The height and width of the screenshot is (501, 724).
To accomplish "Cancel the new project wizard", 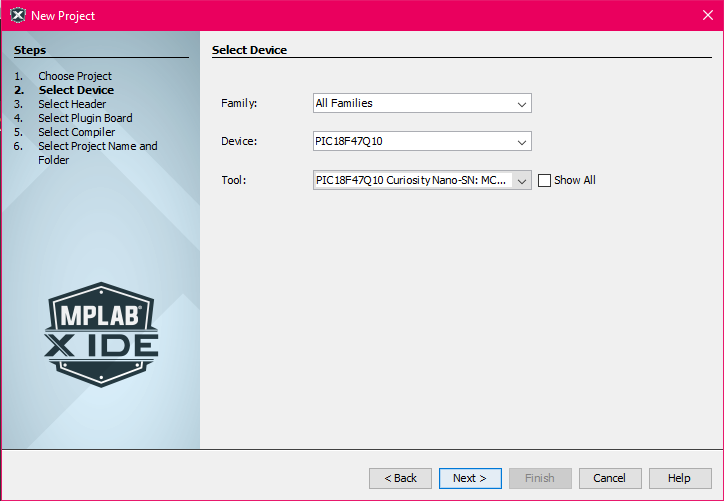I will pos(610,478).
